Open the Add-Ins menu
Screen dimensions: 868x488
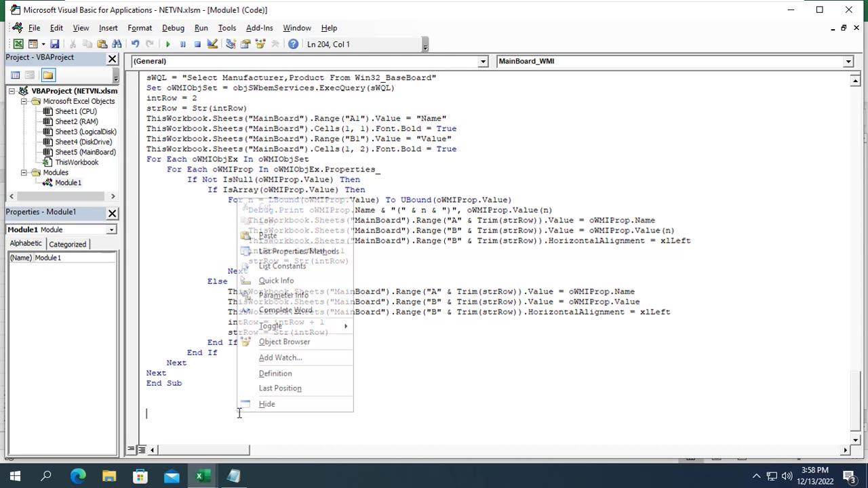(x=259, y=28)
